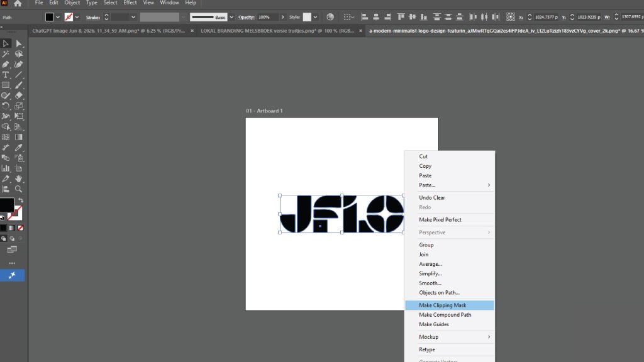Click the black fill swatch in control bar
Image resolution: width=644 pixels, height=362 pixels.
50,17
